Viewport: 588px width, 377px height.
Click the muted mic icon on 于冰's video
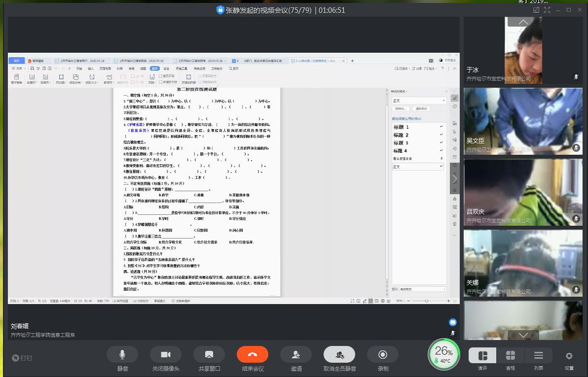point(576,77)
